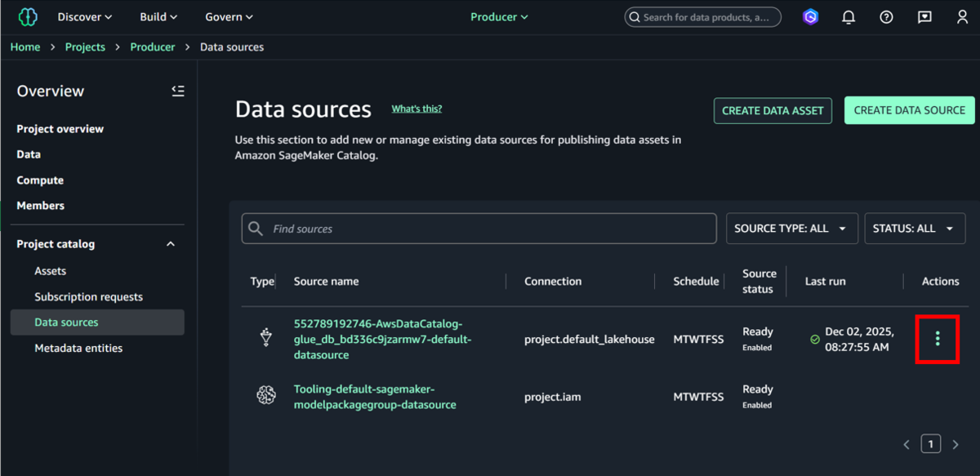Click the purple hexagon assistant icon
980x476 pixels.
(x=810, y=16)
